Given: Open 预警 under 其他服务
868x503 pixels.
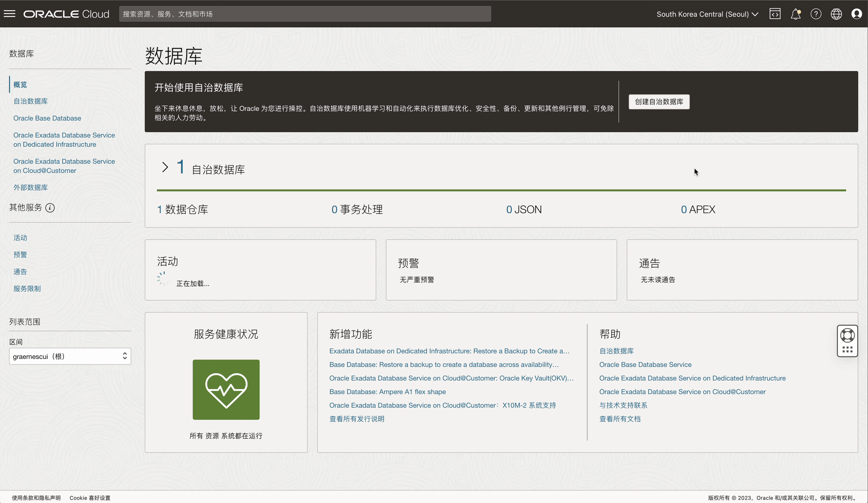Looking at the screenshot, I should [x=20, y=254].
